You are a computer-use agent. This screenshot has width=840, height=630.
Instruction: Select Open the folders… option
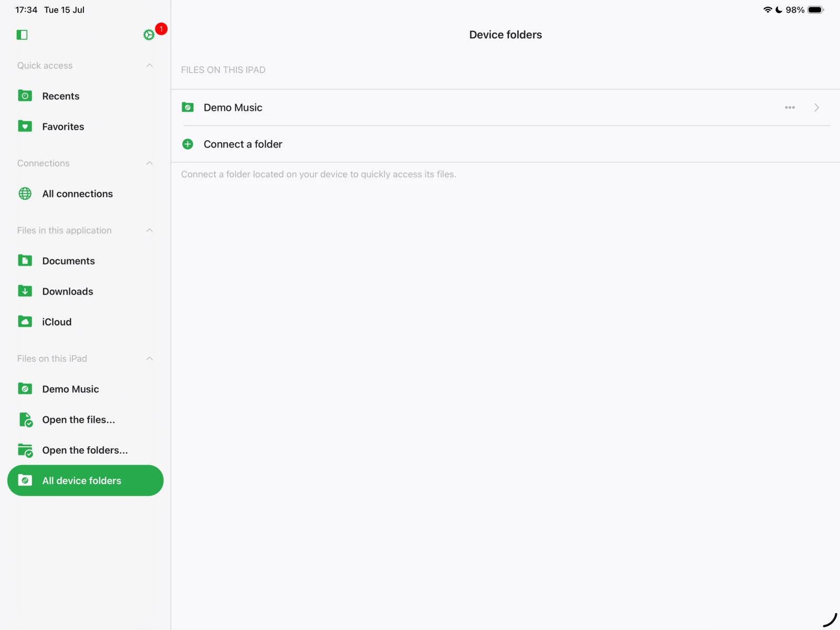click(x=85, y=450)
